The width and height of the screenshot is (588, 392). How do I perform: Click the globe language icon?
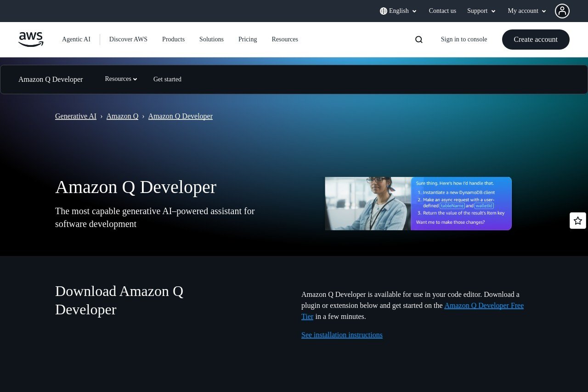[x=384, y=11]
